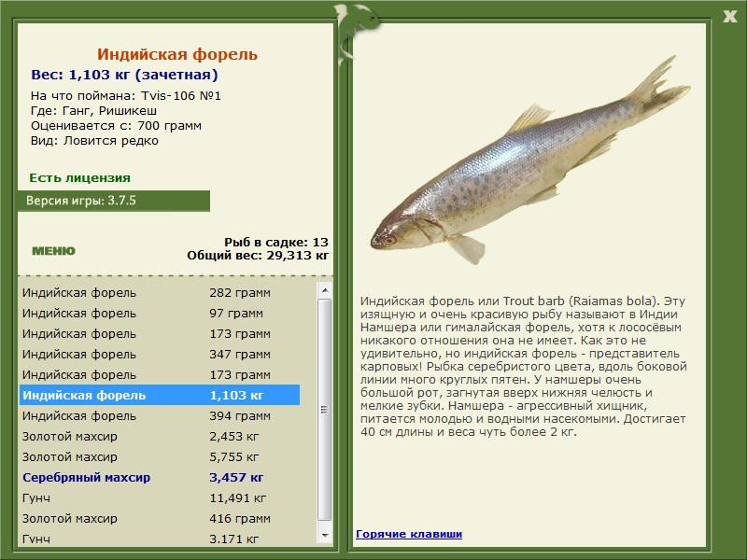
Task: Click Общий вес: 29,313 кг text
Action: [x=258, y=256]
